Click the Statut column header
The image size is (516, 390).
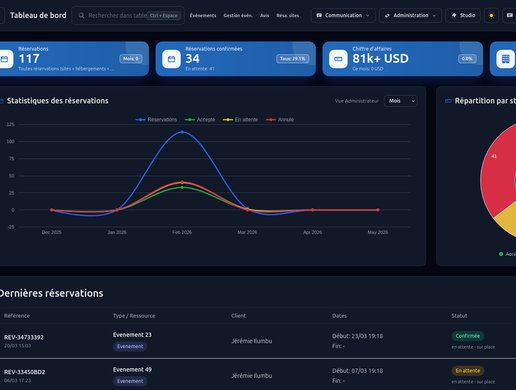point(459,315)
